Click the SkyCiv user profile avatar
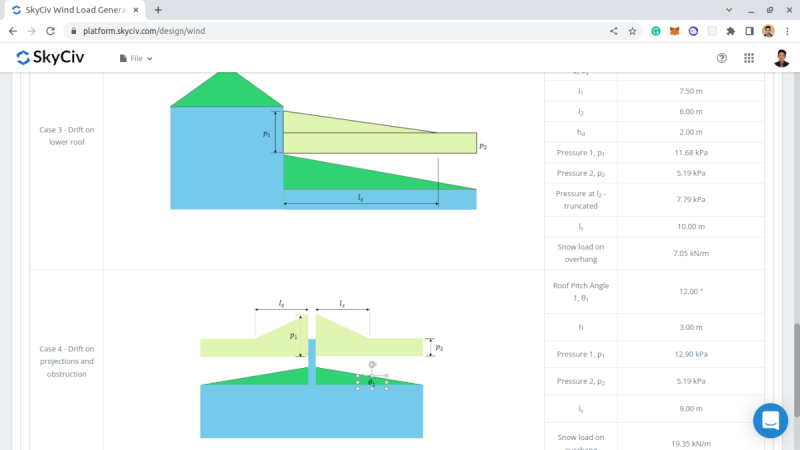Viewport: 800px width, 450px height. (x=780, y=58)
